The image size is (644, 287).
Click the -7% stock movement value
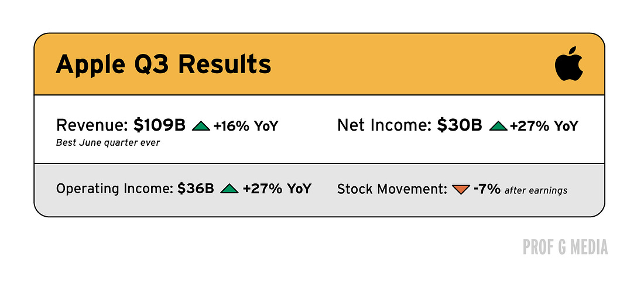(x=487, y=189)
